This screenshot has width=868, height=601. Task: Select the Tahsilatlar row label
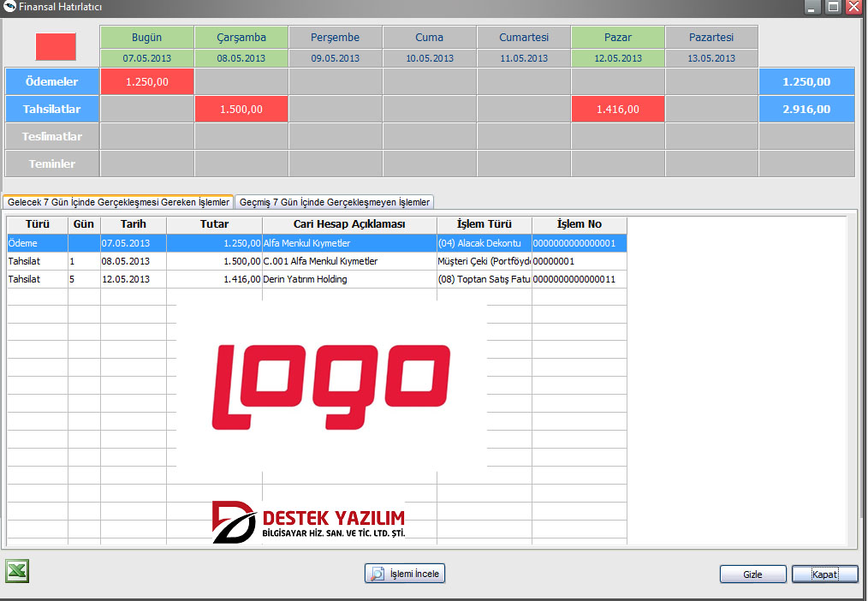point(52,109)
